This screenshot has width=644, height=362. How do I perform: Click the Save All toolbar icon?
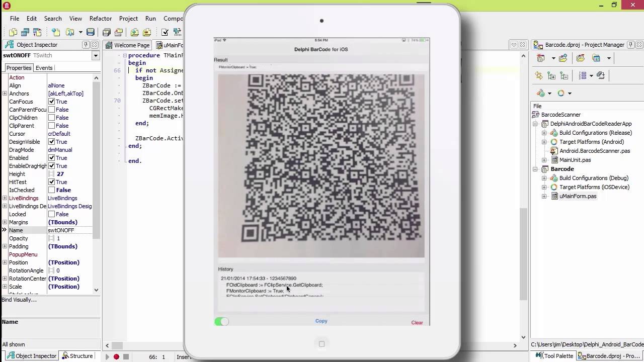(x=107, y=32)
